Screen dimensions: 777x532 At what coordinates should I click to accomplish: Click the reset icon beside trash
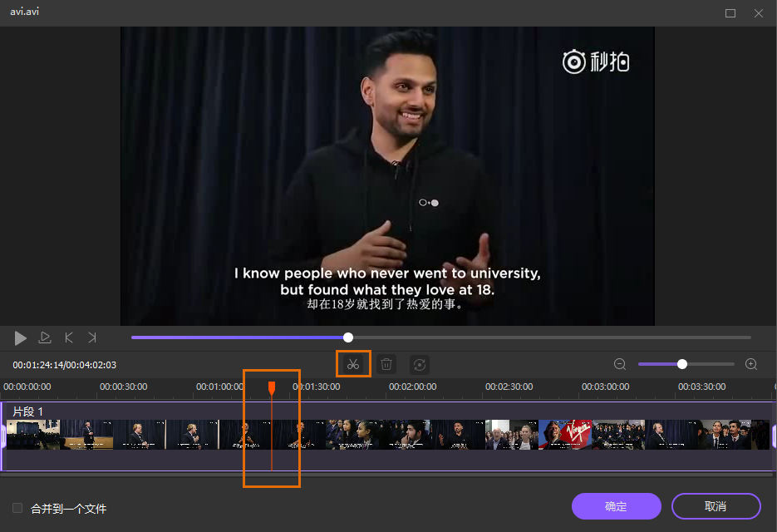(x=420, y=364)
